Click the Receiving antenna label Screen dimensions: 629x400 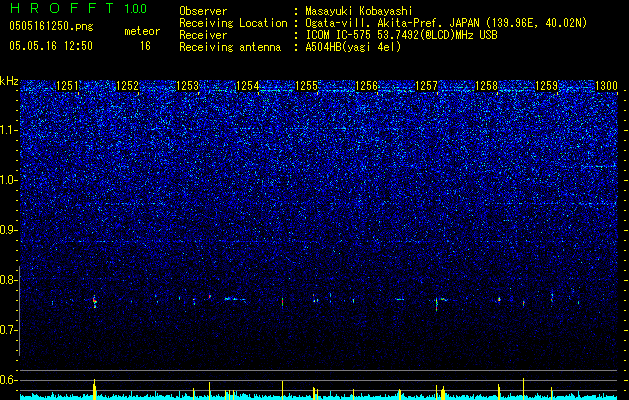(x=230, y=47)
